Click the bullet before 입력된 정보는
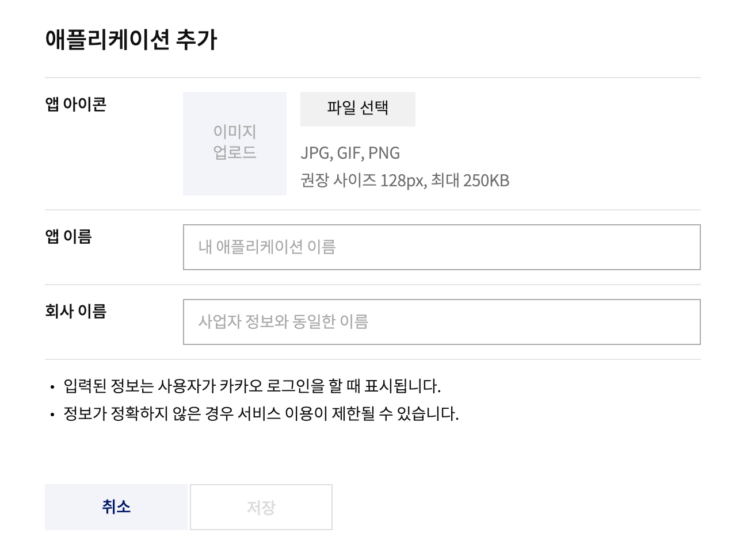Image resolution: width=740 pixels, height=560 pixels. [52, 387]
